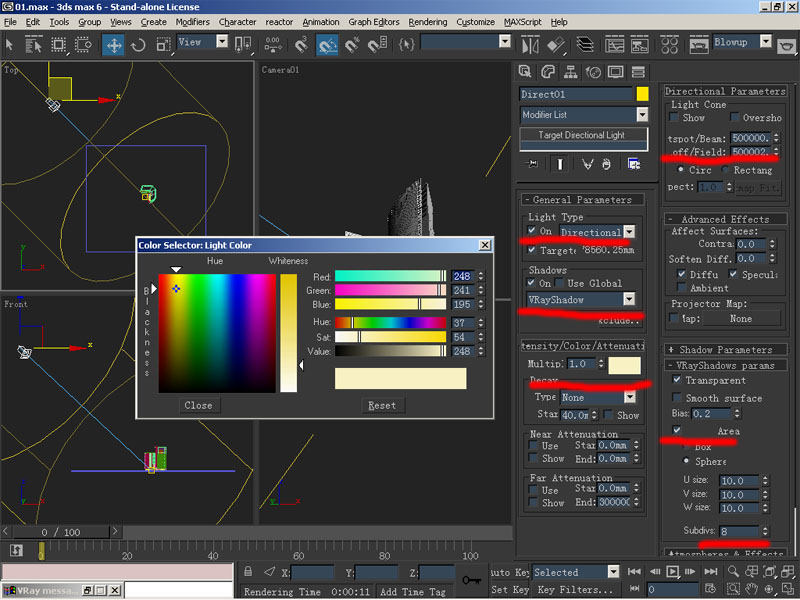
Task: Click the Rotate tool icon
Action: point(138,45)
